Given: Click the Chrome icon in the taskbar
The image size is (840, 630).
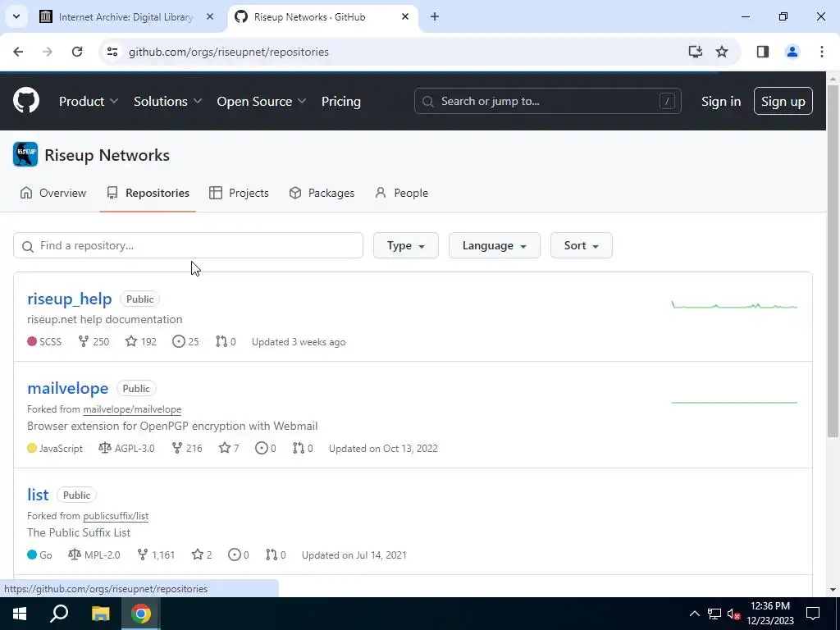Looking at the screenshot, I should [x=141, y=614].
